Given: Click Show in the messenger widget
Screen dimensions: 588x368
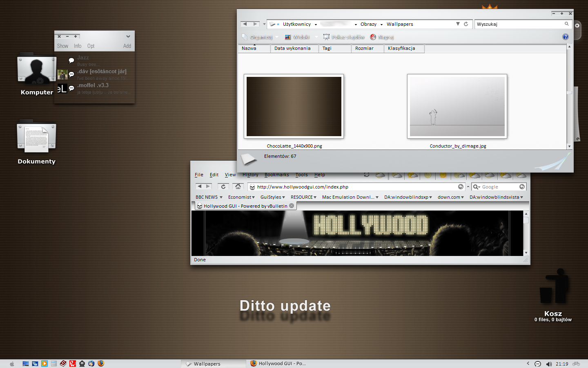Looking at the screenshot, I should point(62,46).
